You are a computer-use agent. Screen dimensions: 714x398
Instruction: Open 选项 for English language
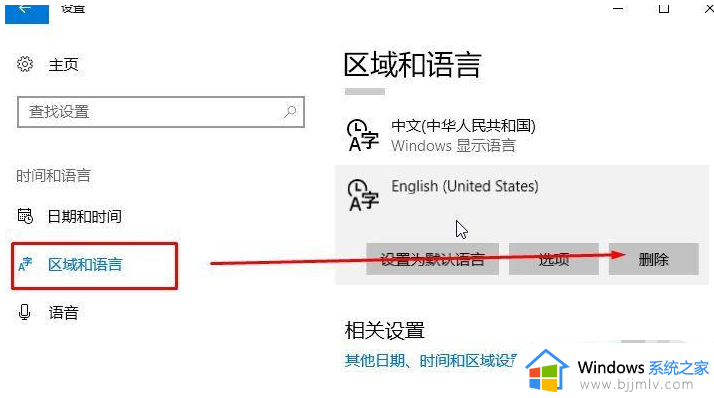coord(553,259)
